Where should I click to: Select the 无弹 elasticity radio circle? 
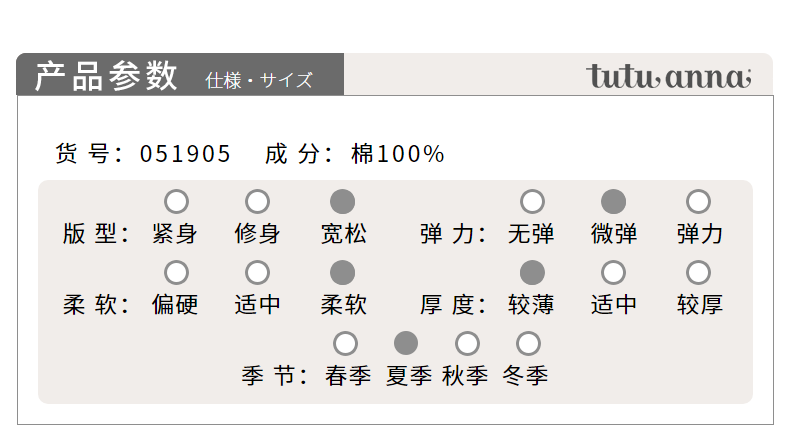[533, 201]
